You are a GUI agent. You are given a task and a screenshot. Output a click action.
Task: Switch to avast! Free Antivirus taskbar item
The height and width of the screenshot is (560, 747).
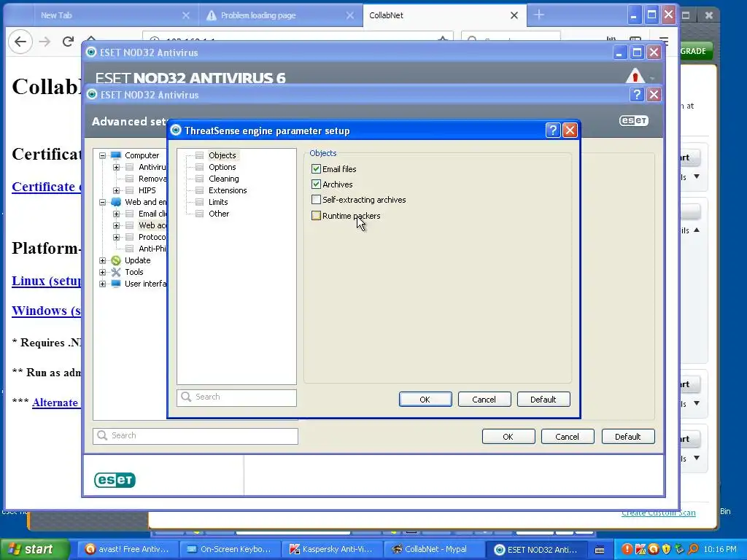click(x=128, y=549)
